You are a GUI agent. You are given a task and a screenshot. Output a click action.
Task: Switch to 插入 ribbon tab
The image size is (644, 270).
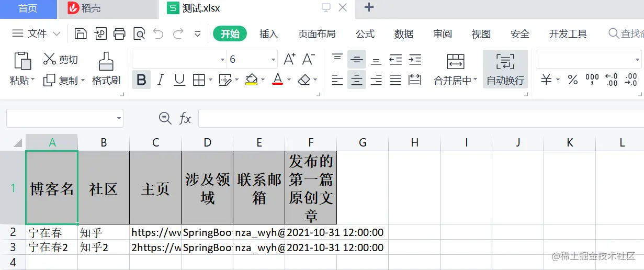click(268, 34)
